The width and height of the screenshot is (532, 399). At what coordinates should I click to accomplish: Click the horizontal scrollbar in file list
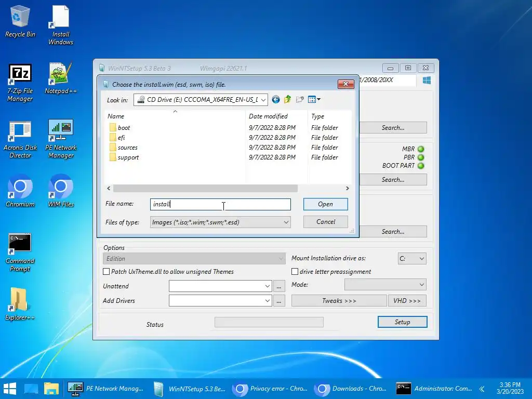(205, 188)
